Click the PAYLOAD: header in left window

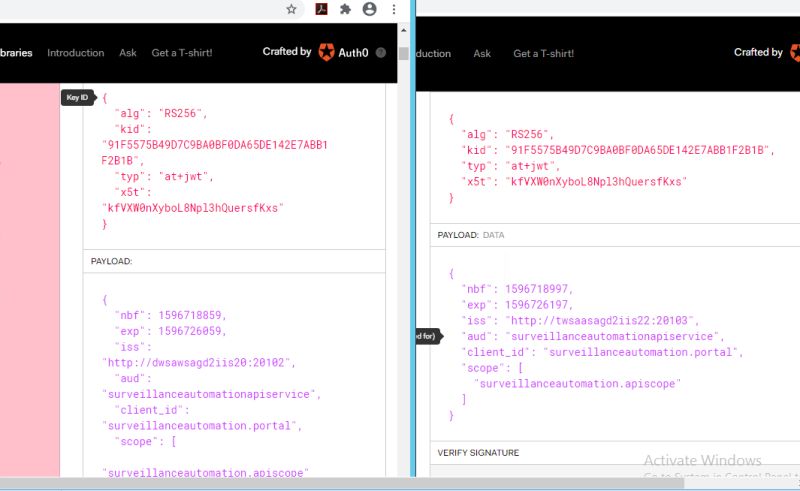[x=111, y=261]
